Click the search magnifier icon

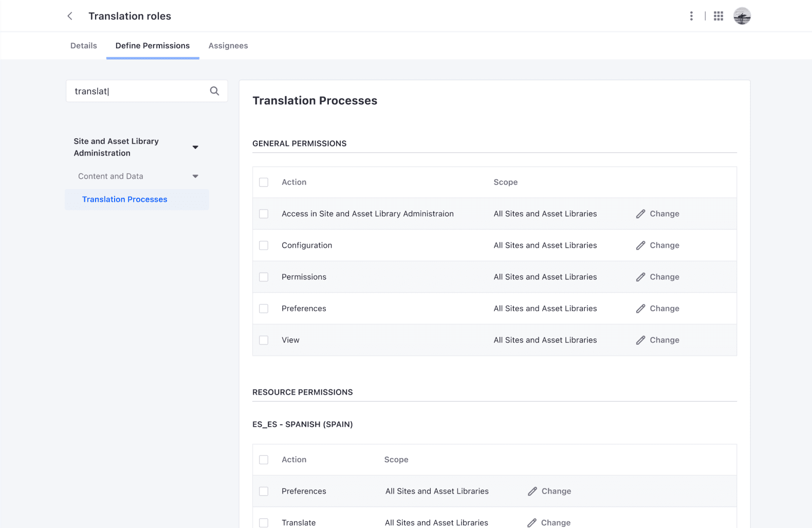[214, 91]
